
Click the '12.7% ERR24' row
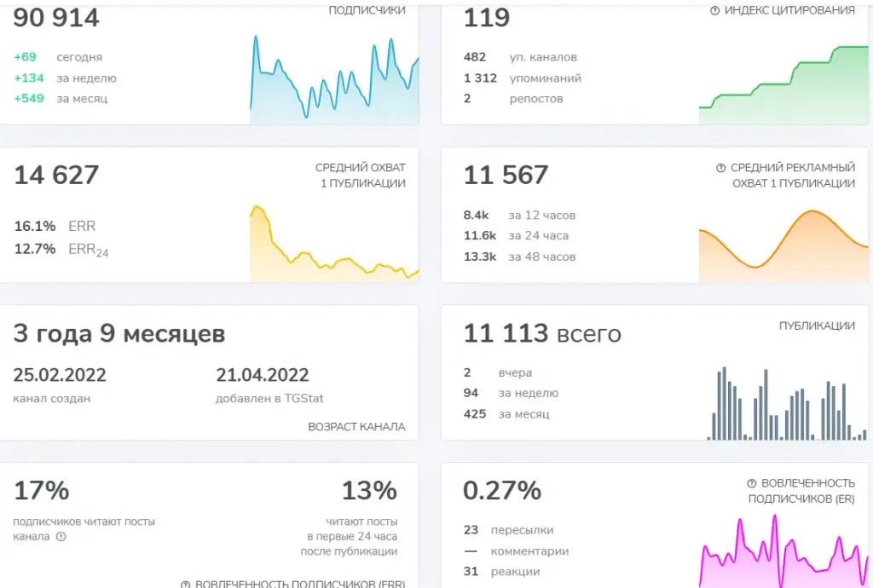[61, 249]
